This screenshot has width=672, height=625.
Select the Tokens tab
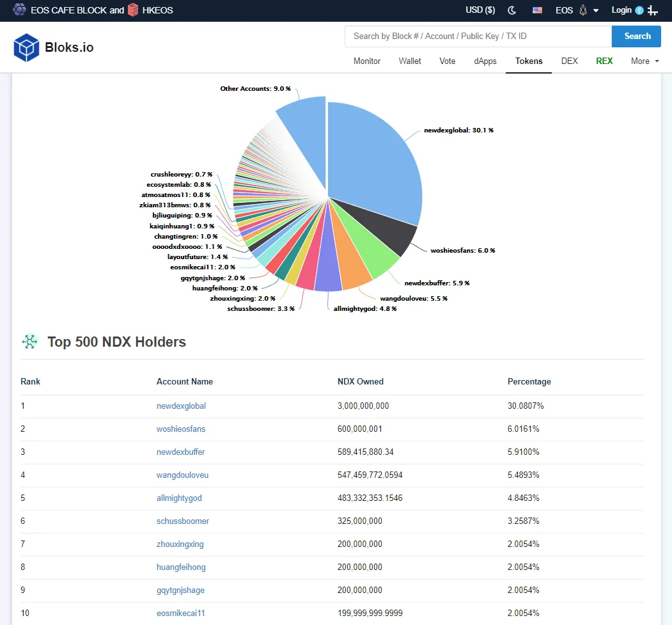528,61
